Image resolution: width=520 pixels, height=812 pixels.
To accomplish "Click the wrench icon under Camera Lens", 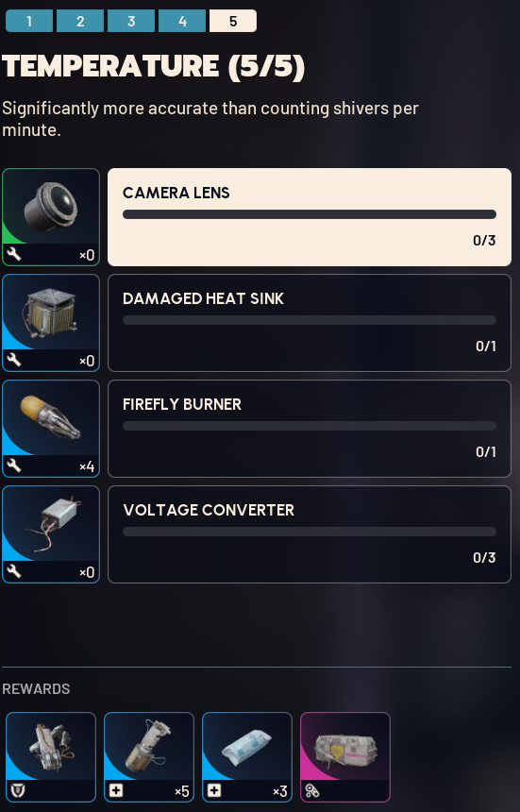I will 14,254.
